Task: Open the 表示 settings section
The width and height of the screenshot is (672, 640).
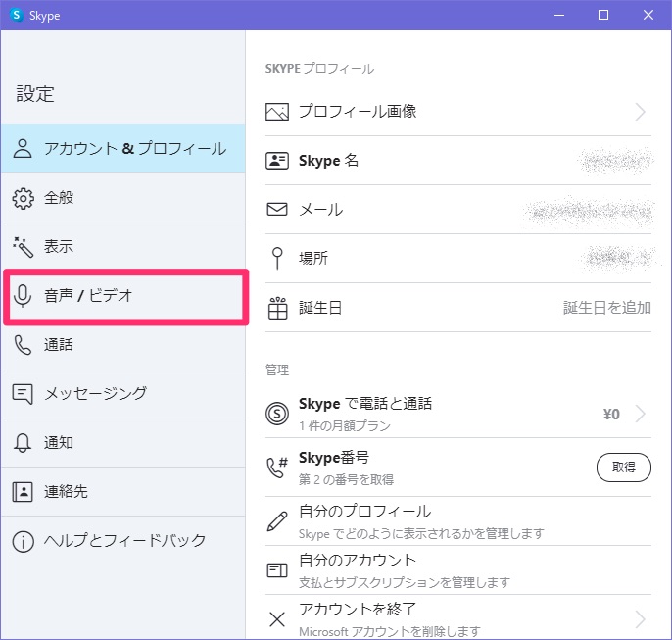Action: pyautogui.click(x=123, y=247)
